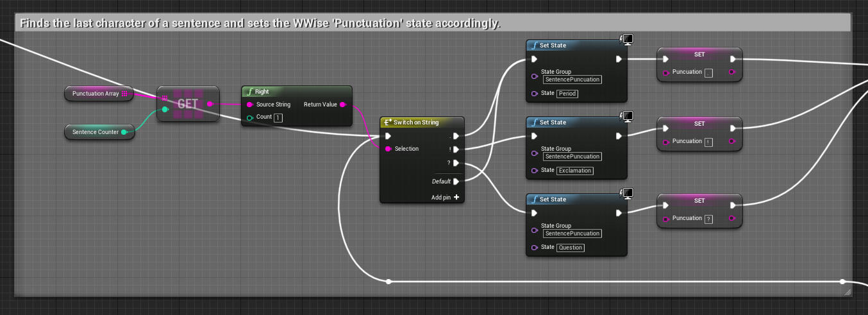Edit the State field containing Period
This screenshot has height=315, width=868.
pyautogui.click(x=567, y=94)
